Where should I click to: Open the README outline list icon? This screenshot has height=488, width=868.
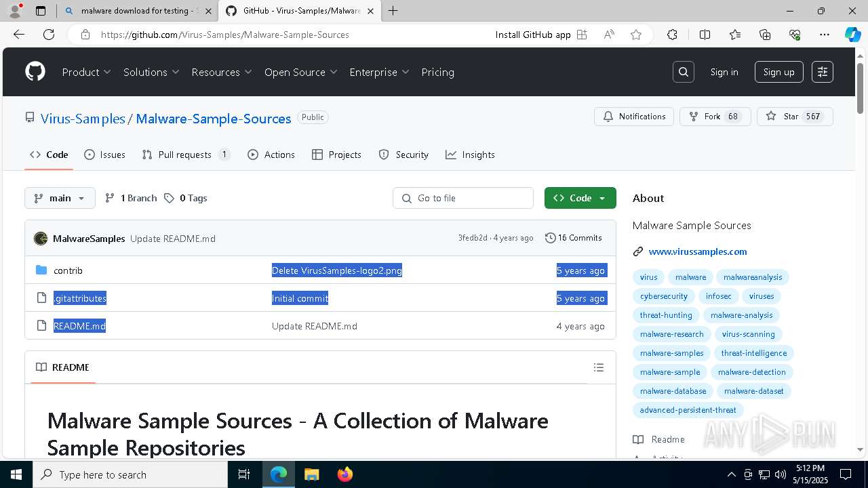598,367
